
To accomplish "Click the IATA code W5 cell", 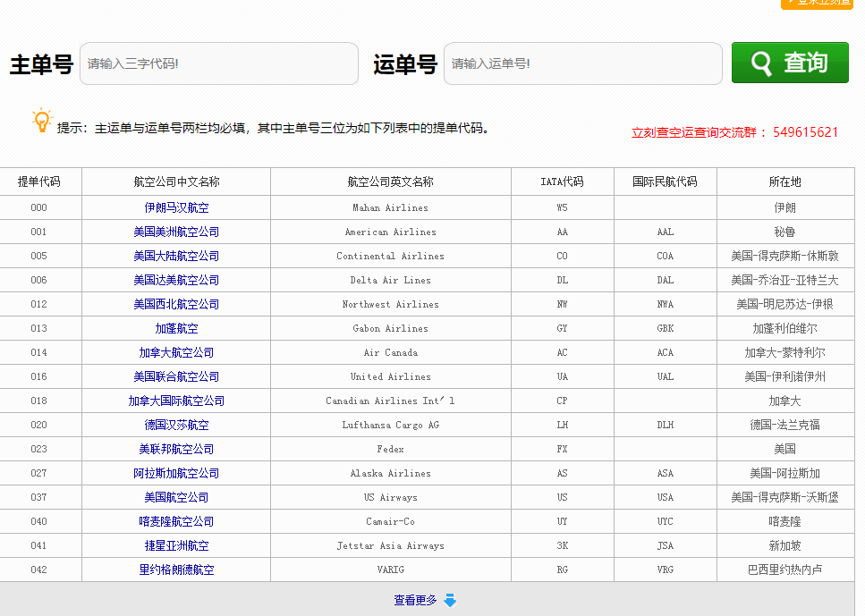I will pyautogui.click(x=562, y=208).
